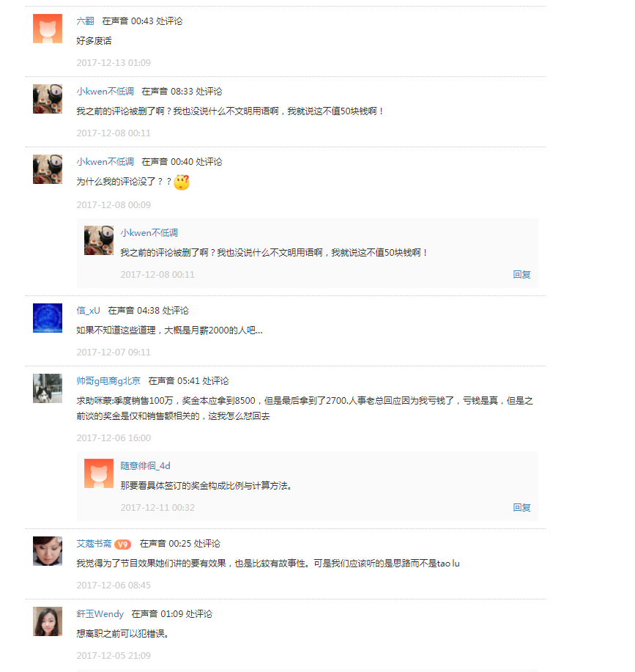Open 小kwen不低调 username on 08:33 comment

105,92
